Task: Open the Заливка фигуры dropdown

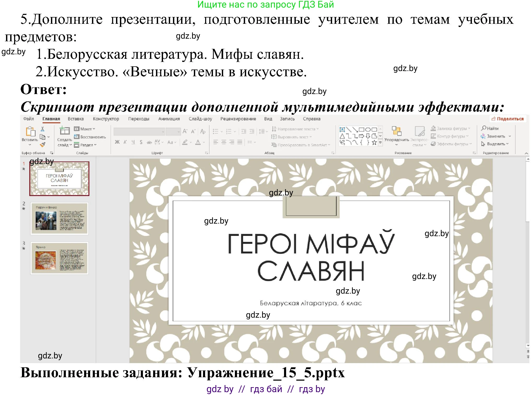Action: (x=451, y=129)
